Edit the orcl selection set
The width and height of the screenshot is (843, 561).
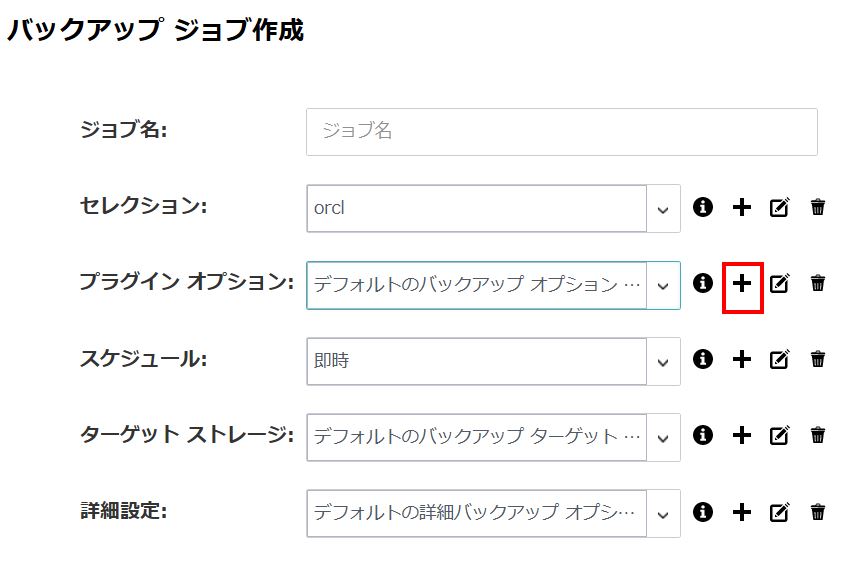tap(780, 207)
